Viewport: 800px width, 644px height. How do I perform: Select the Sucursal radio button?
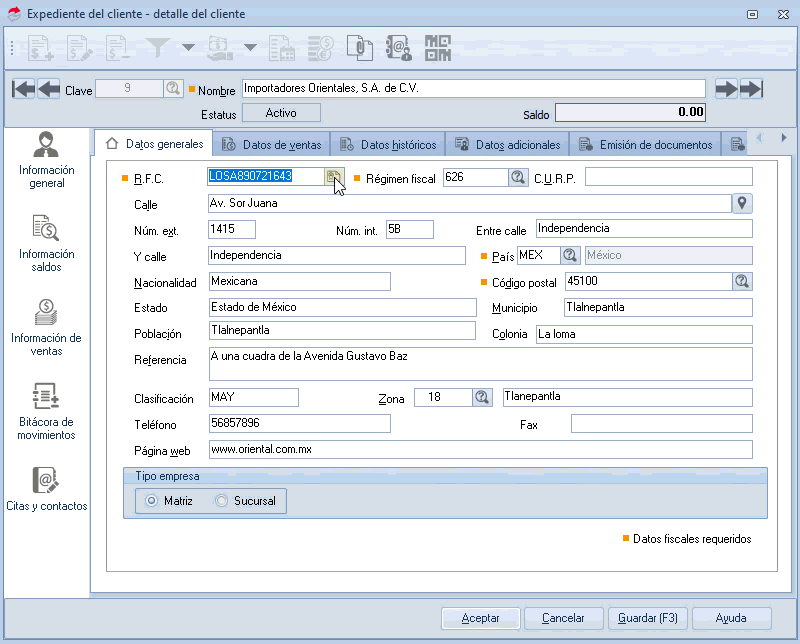coord(222,501)
